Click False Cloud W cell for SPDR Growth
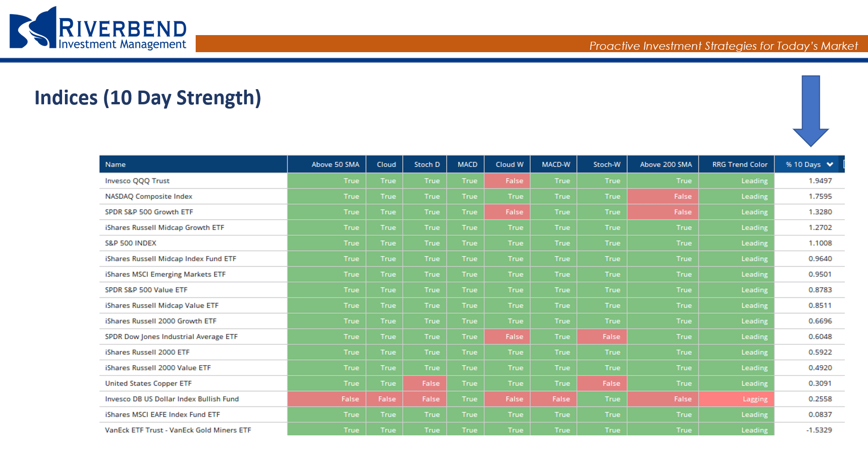Screen dimensions: 868x451 (507, 212)
